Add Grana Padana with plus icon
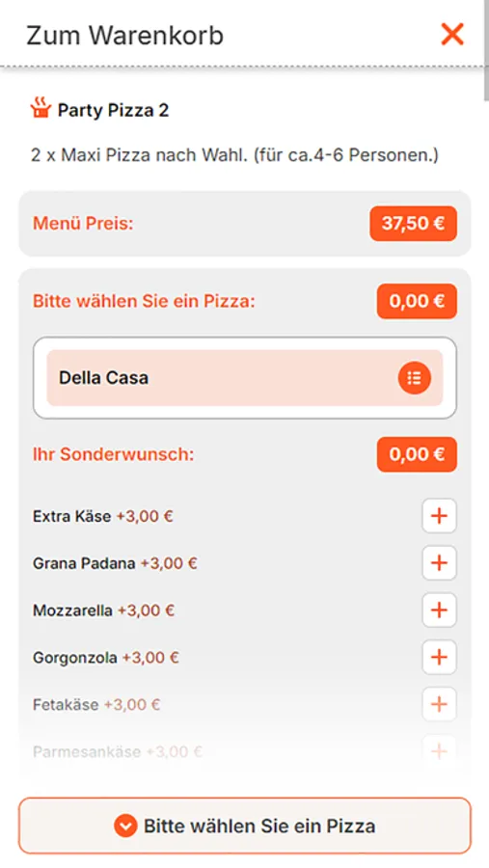 (439, 563)
